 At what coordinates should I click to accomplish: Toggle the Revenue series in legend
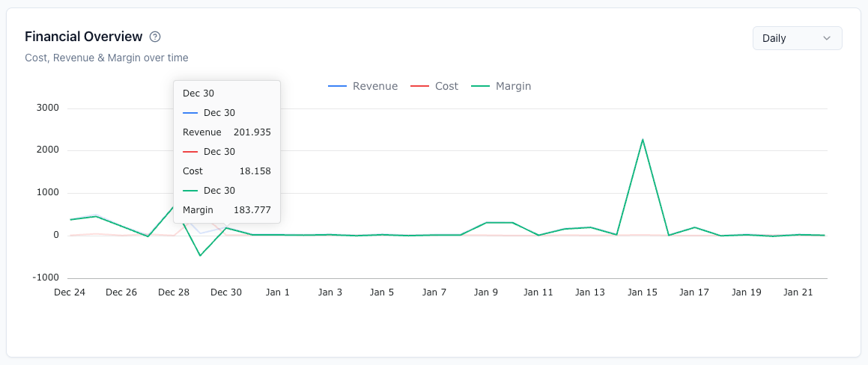point(363,86)
